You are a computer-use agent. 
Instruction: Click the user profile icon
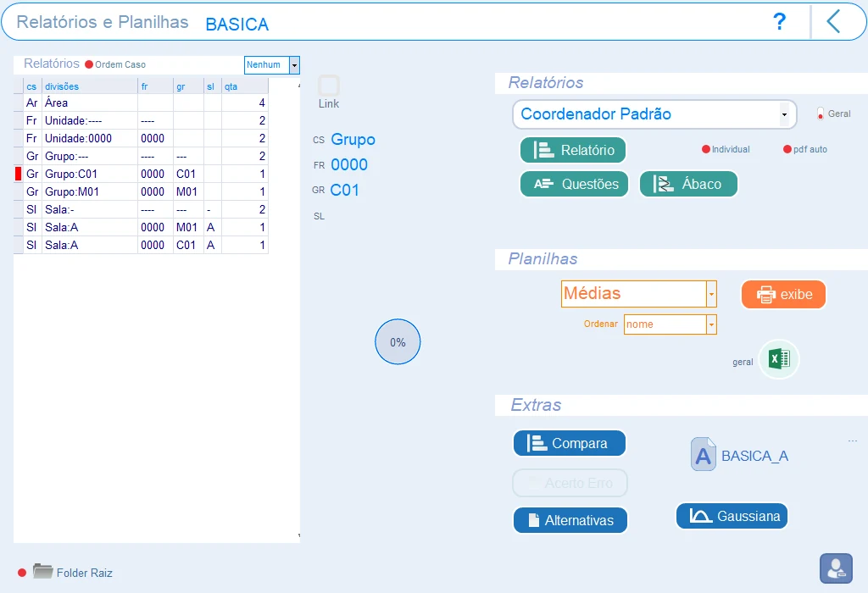(x=836, y=568)
